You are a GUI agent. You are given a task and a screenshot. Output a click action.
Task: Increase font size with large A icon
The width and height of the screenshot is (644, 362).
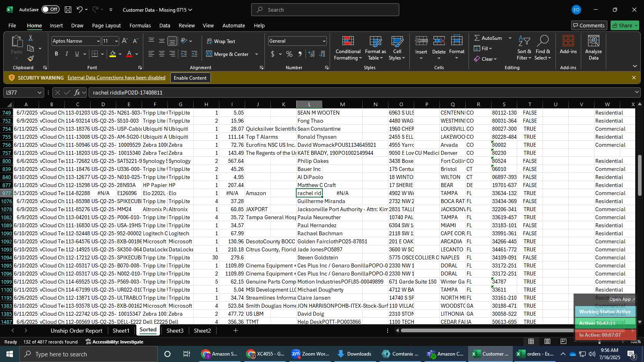tap(125, 41)
